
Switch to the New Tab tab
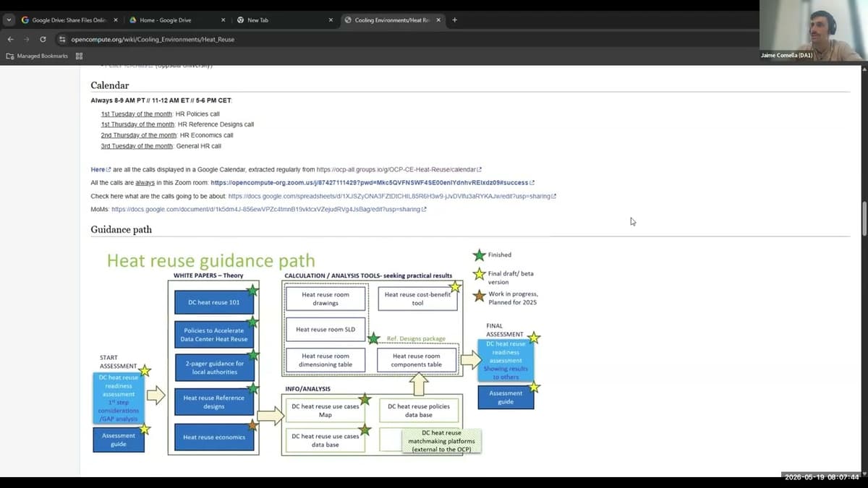click(285, 20)
